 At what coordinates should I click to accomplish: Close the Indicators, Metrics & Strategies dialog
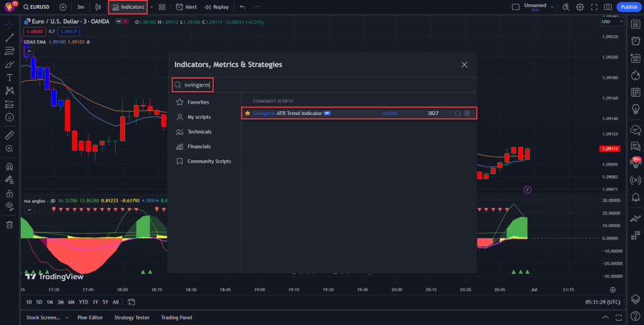pos(464,64)
